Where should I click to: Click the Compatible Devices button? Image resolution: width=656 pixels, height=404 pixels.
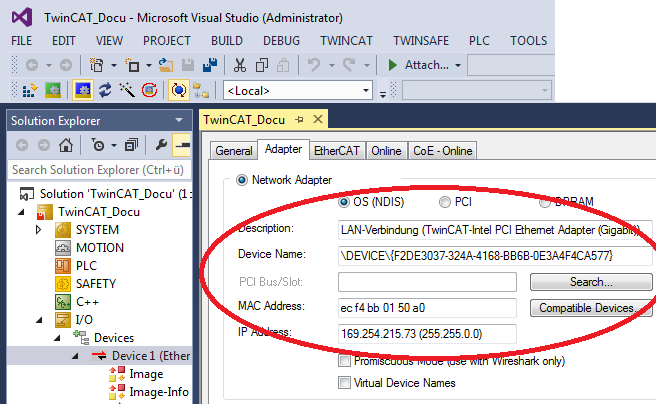coord(591,308)
